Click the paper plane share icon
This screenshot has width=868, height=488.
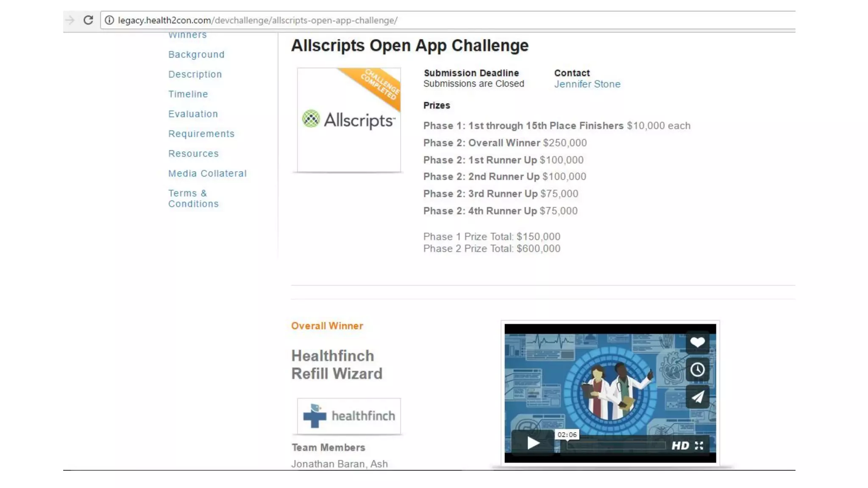click(x=697, y=397)
